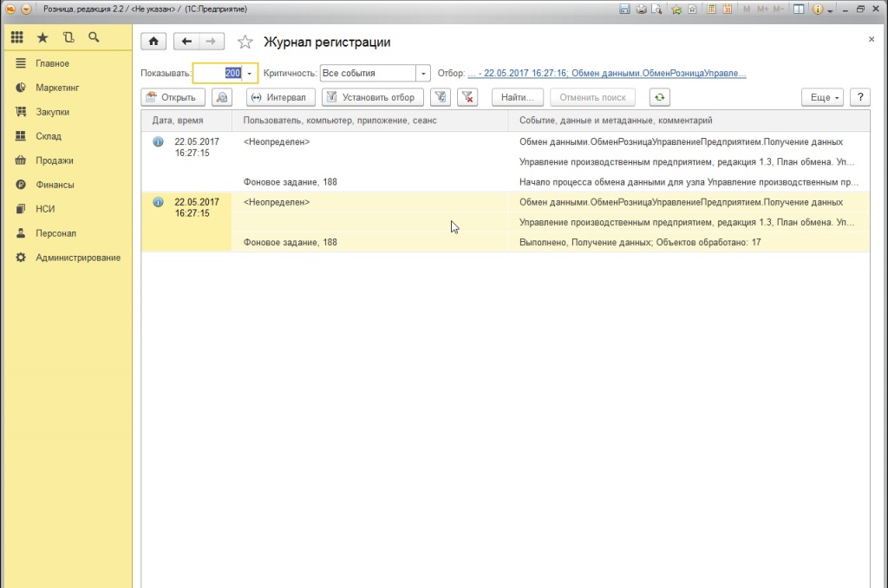Click the Интервал button
The width and height of the screenshot is (888, 588).
click(279, 98)
